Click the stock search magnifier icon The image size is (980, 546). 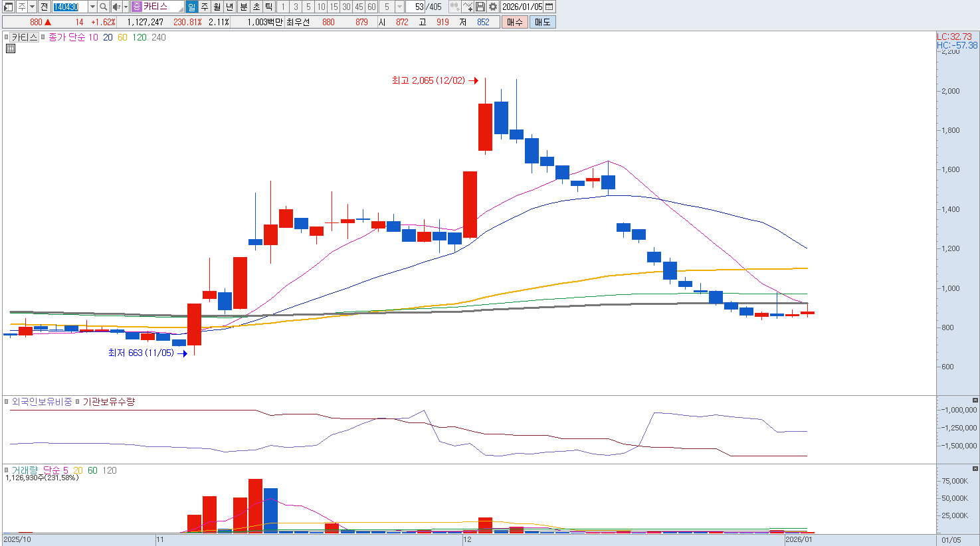(104, 7)
